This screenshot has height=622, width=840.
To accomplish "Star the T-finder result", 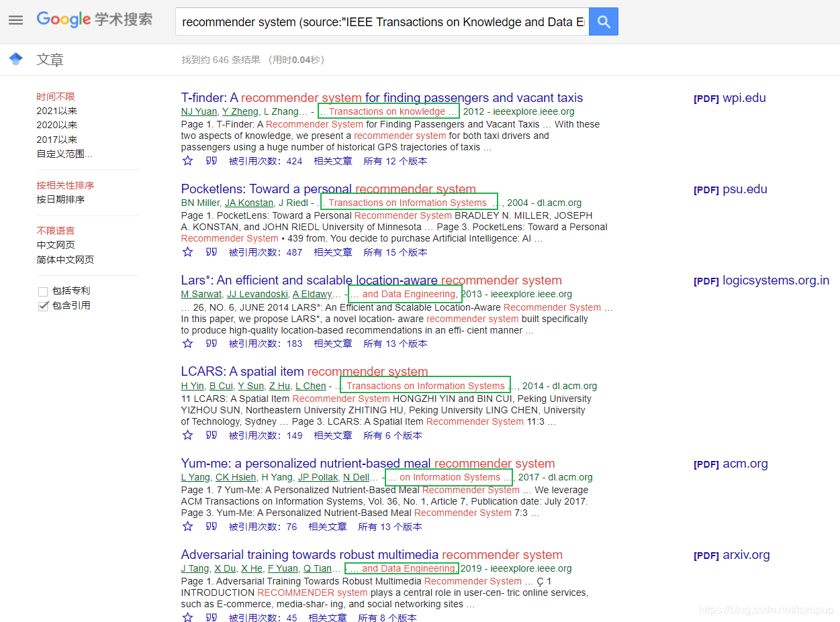I will [x=188, y=161].
